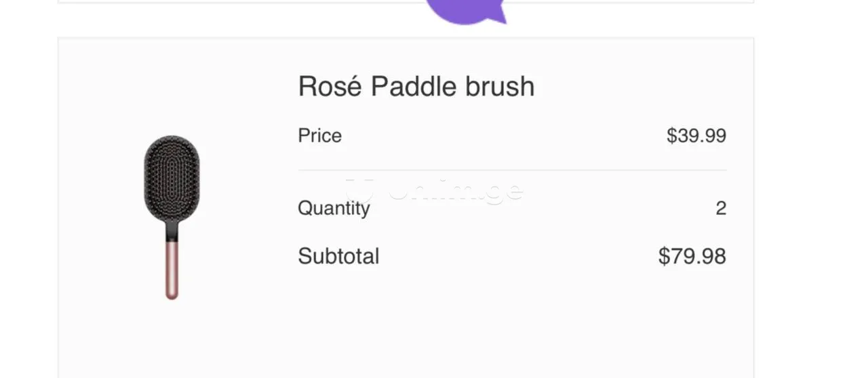Click the divider line below the Price row
The width and height of the screenshot is (868, 378).
click(512, 170)
